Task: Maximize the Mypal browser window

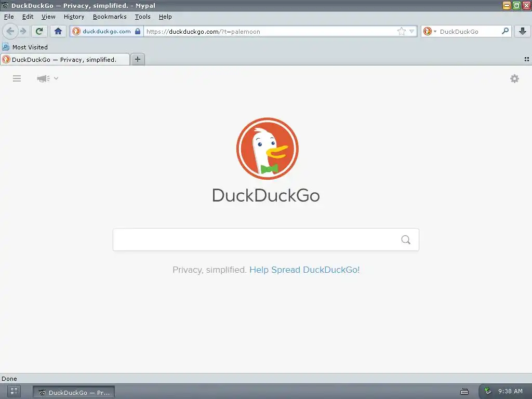Action: (516, 5)
